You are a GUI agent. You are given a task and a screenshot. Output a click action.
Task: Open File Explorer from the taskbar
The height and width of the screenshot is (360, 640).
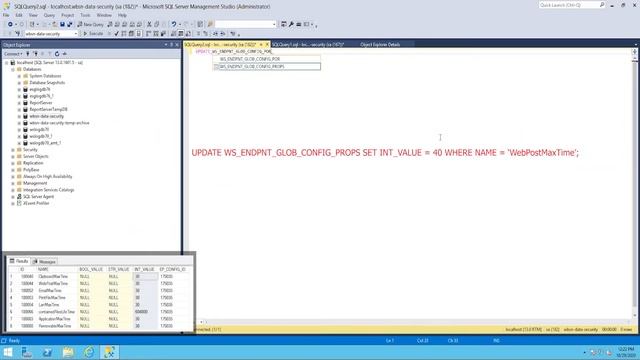[x=68, y=352]
